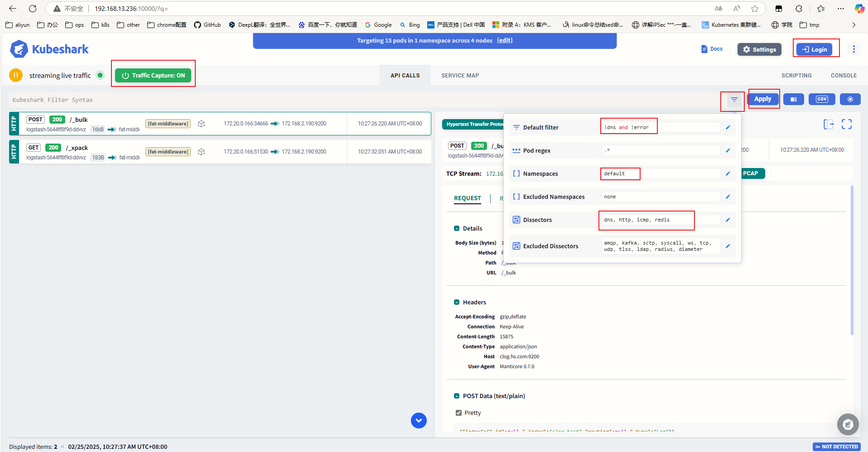
Task: Click the Kubeshark Filter Syntax input field
Action: [x=362, y=100]
